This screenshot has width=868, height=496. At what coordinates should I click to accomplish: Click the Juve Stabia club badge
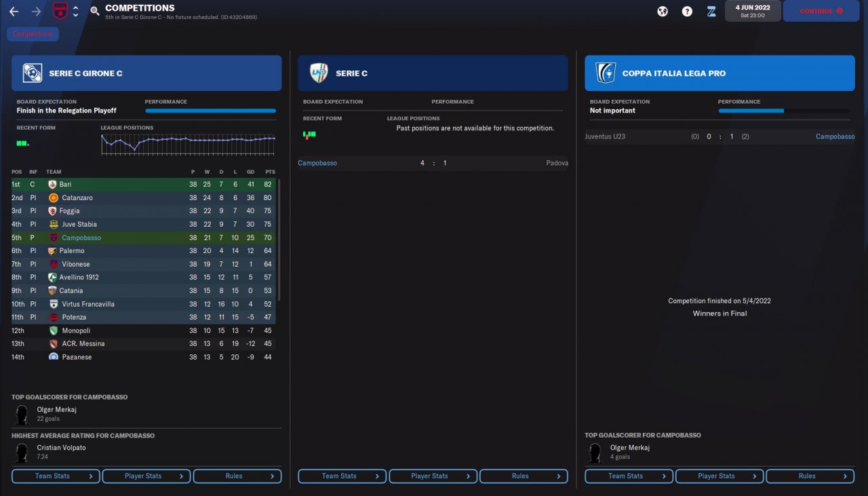pyautogui.click(x=53, y=224)
